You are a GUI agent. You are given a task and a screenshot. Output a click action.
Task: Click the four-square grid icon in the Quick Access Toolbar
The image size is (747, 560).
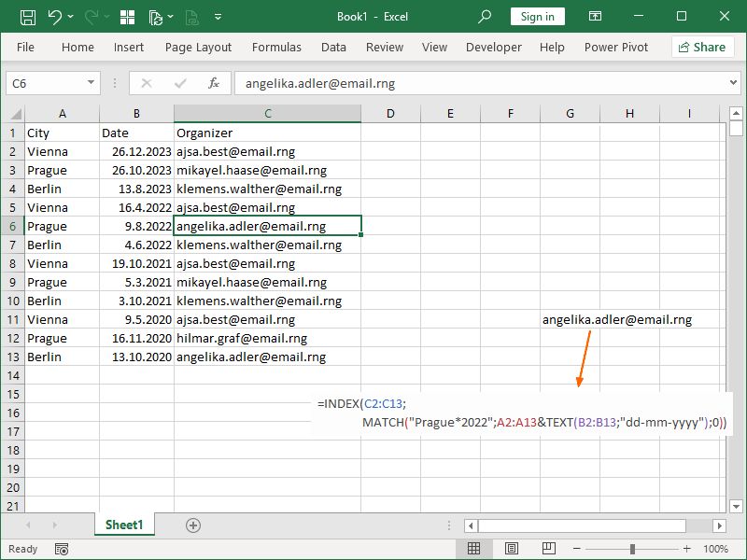127,17
